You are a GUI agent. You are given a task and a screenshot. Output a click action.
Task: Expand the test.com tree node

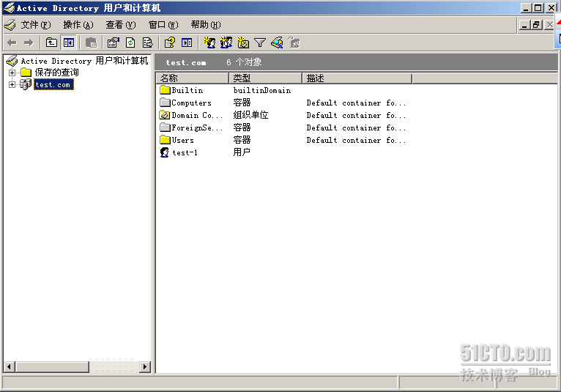tap(12, 85)
